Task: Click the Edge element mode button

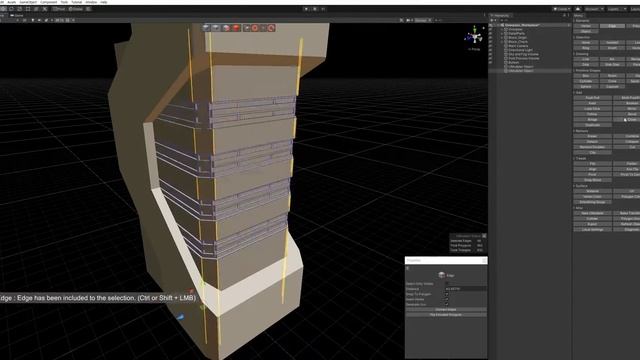Action: tap(612, 26)
